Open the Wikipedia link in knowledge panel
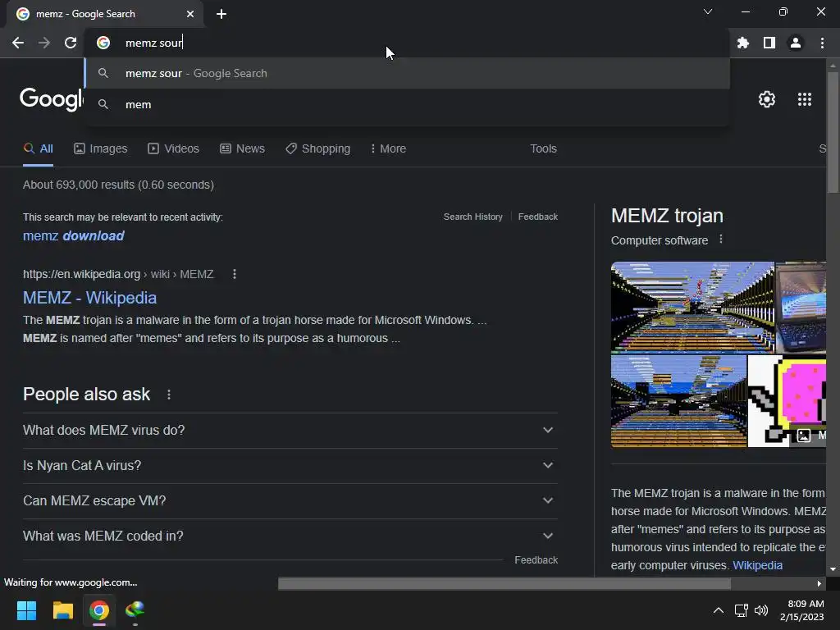This screenshot has height=630, width=840. pyautogui.click(x=757, y=566)
